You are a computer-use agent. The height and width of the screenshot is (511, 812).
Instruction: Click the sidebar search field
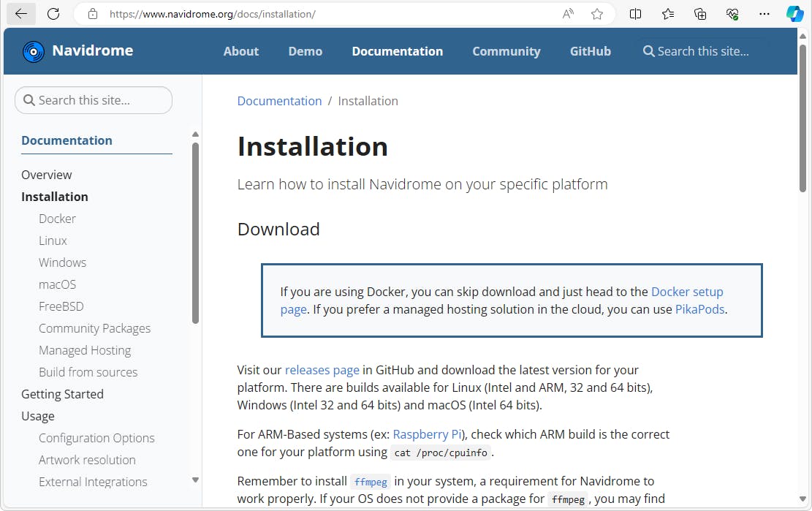point(94,100)
